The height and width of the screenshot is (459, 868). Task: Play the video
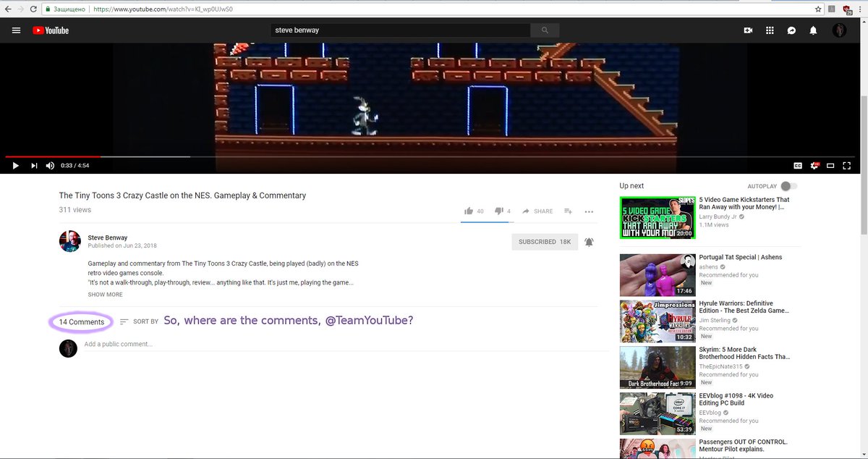point(15,166)
